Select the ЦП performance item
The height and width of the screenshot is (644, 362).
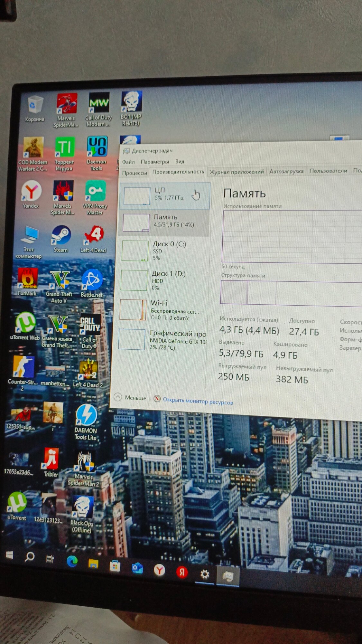tap(165, 196)
